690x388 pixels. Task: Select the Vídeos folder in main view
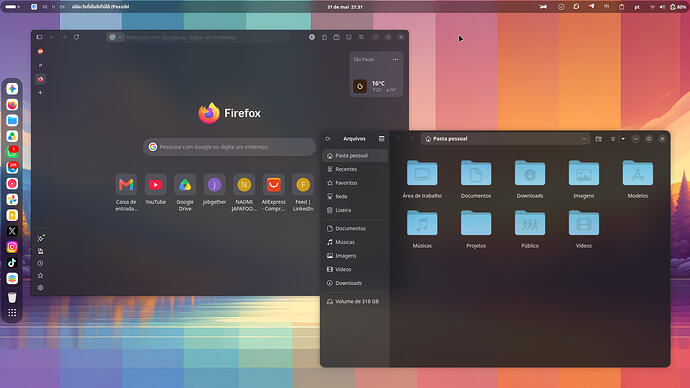(x=584, y=229)
